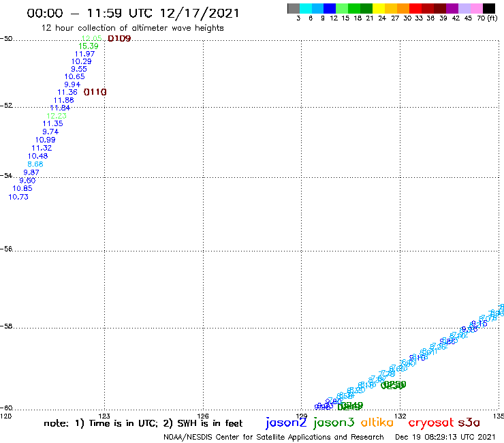Viewport: 504px width, 443px height.
Task: Click the wave height value 10.99
Action: (46, 140)
